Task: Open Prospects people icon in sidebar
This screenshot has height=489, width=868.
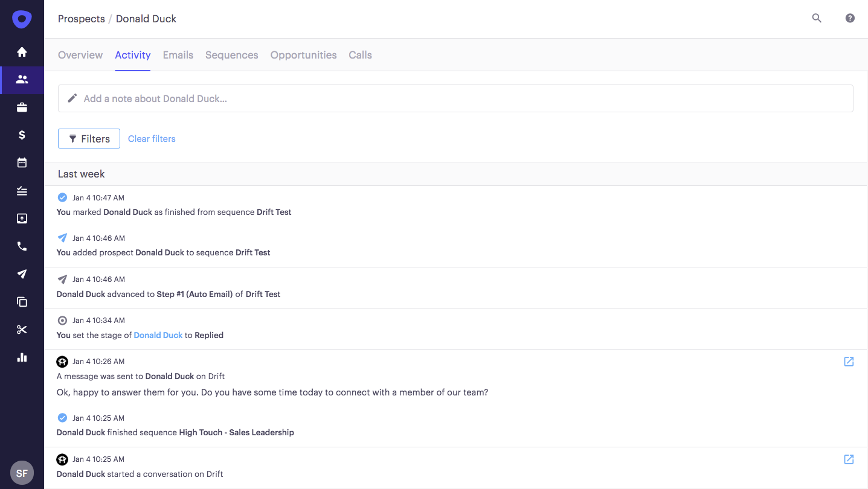Action: tap(22, 80)
